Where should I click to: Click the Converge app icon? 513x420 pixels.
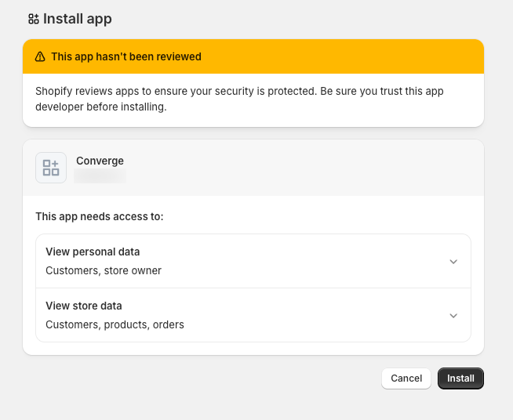pos(51,168)
